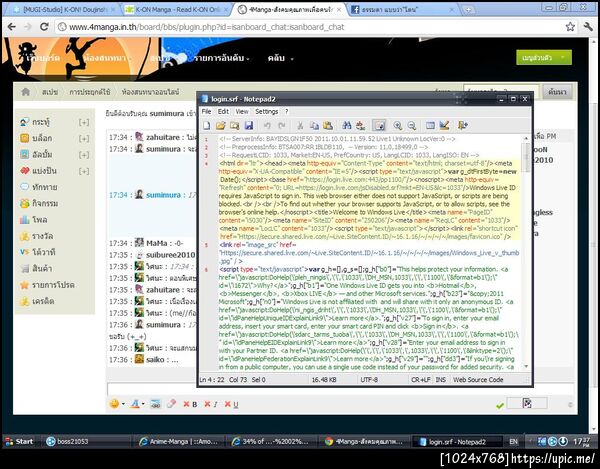Open the Settings menu in Notepad2
Image resolution: width=600 pixels, height=469 pixels.
[x=267, y=111]
